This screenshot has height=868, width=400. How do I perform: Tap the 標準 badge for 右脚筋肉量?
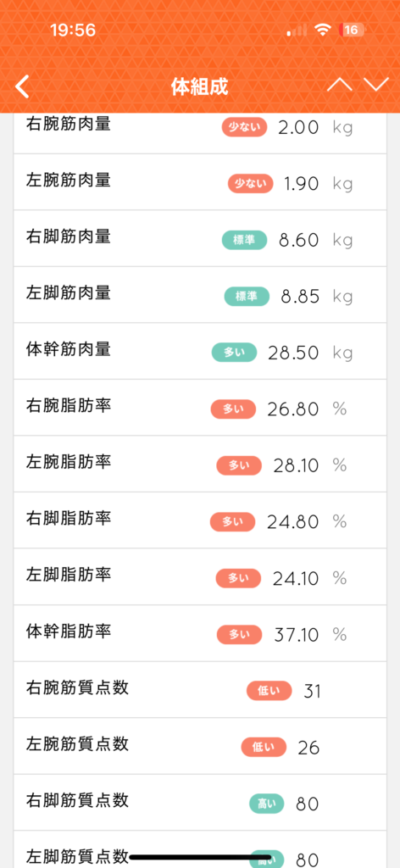[x=245, y=240]
